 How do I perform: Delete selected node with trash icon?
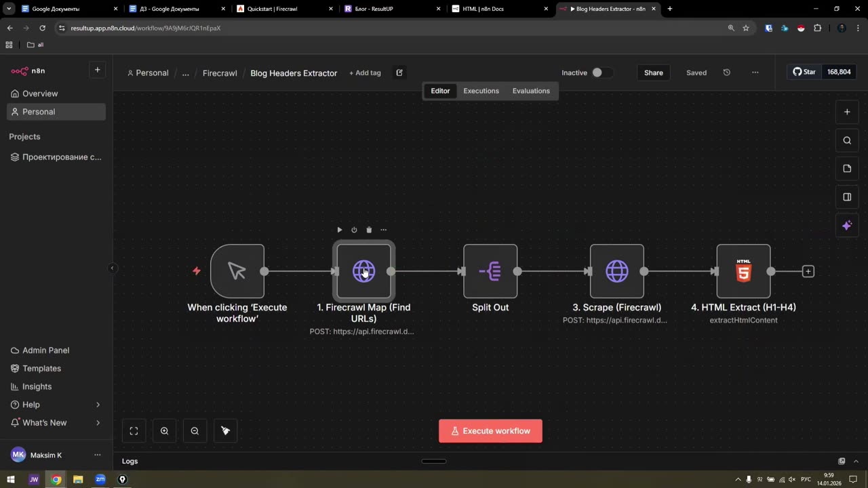pyautogui.click(x=369, y=230)
